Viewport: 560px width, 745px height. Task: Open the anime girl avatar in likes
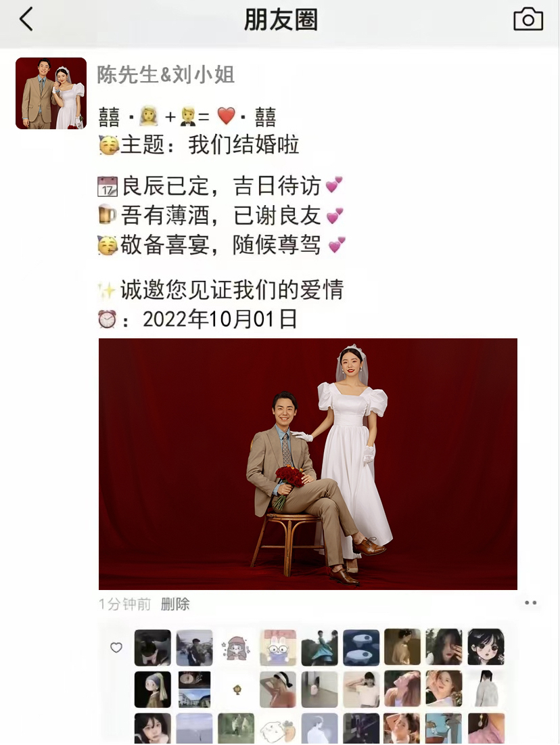click(486, 647)
